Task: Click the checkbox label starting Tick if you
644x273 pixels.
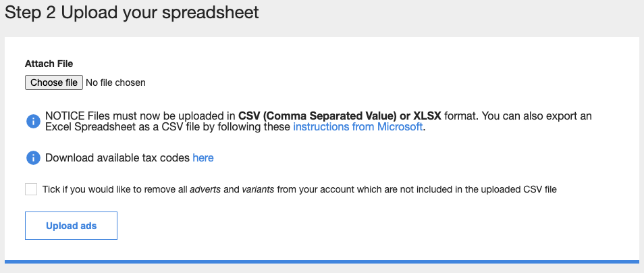Action: (300, 189)
